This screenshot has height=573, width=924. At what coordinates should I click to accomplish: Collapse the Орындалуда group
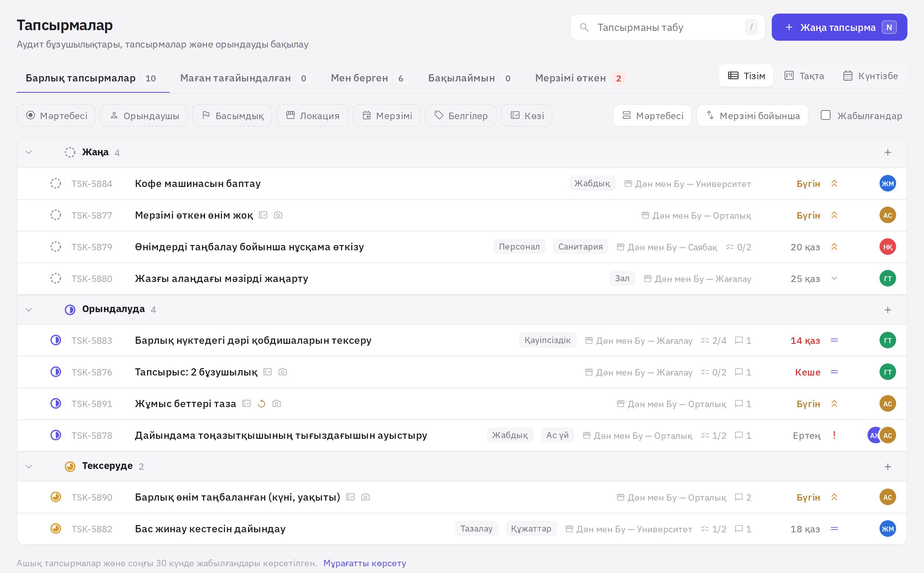(28, 310)
